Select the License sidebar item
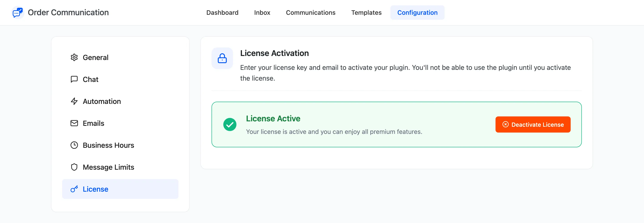Screen dimensions: 644x223 coord(120,189)
